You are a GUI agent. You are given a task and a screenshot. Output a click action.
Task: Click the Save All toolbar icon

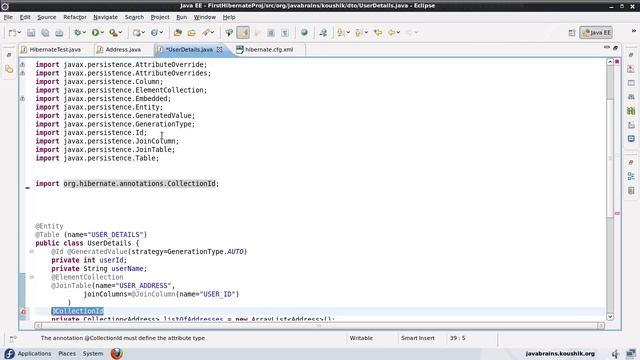(x=45, y=33)
